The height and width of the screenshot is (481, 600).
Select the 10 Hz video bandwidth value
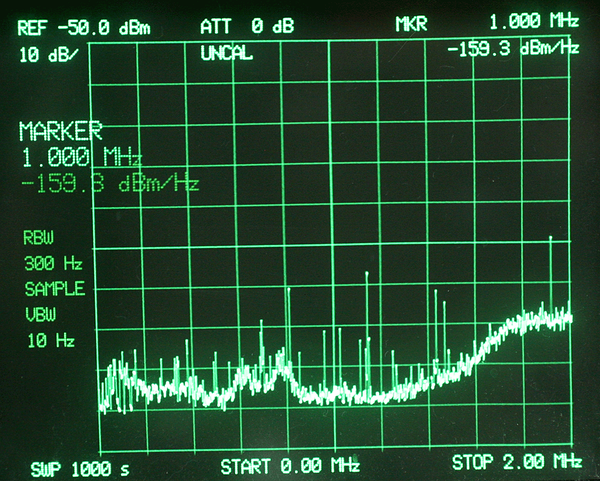51,341
